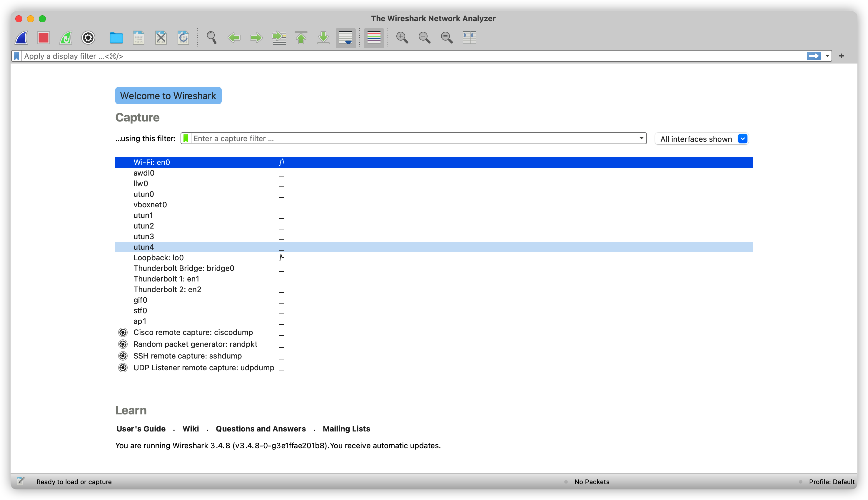Select the utun0 interface
This screenshot has height=500, width=868.
[434, 194]
